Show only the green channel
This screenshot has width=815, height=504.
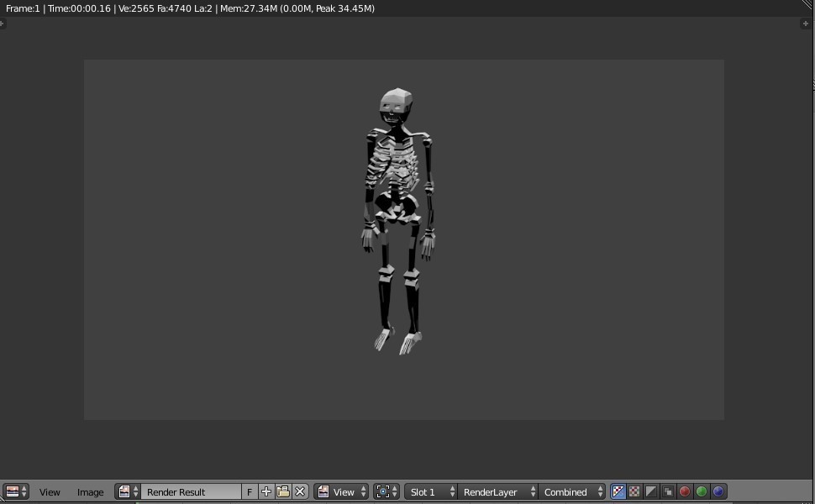(701, 491)
